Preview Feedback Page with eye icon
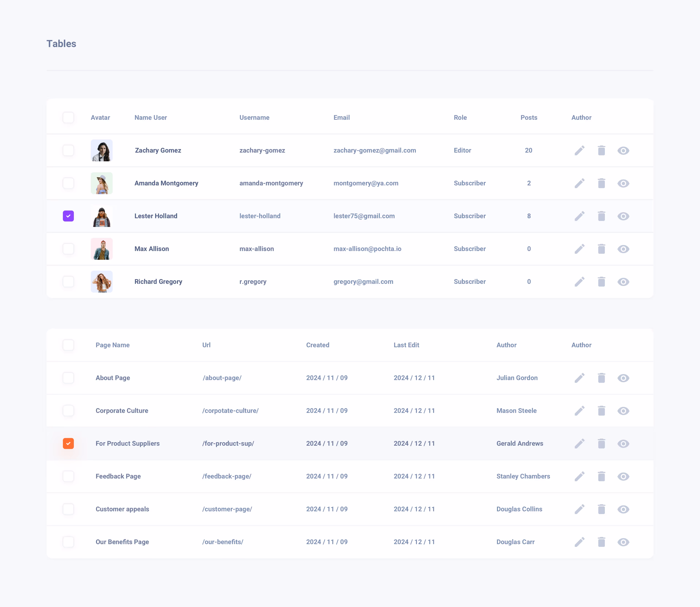Screen dimensions: 700x607 (623, 477)
